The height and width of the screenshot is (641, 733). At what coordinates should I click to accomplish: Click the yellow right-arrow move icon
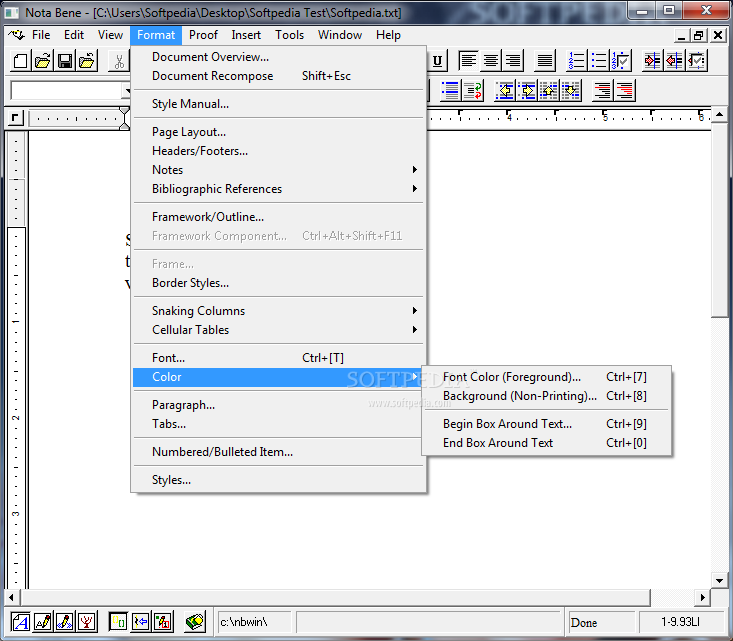pyautogui.click(x=527, y=90)
